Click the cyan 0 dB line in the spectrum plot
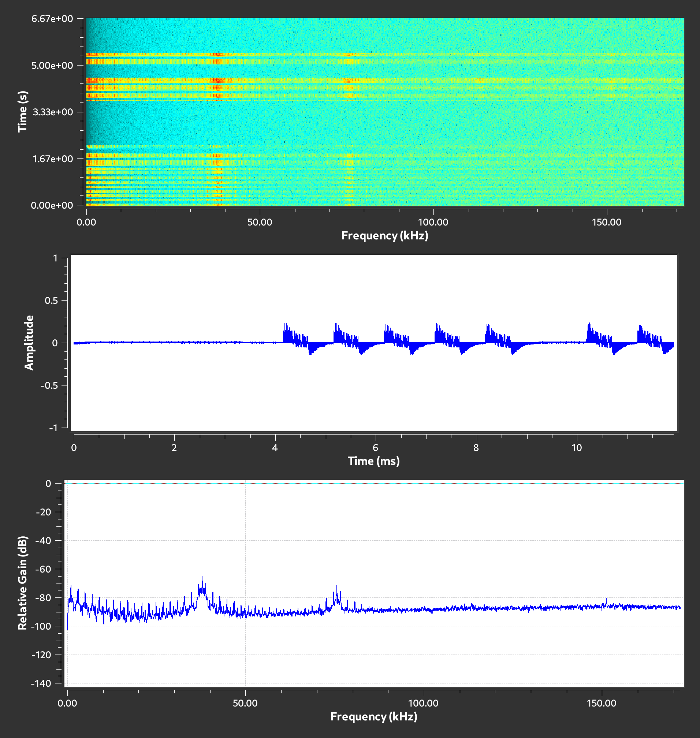700x738 pixels. click(373, 483)
